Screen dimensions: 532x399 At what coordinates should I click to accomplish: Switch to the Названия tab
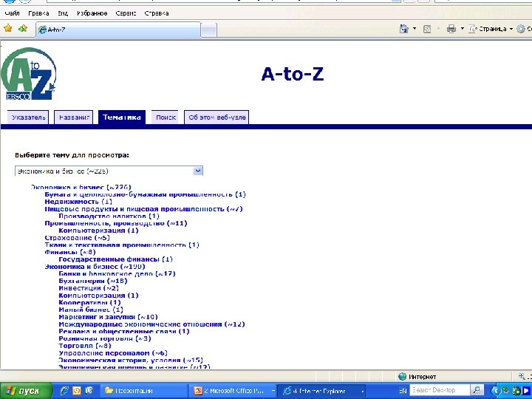tap(74, 117)
